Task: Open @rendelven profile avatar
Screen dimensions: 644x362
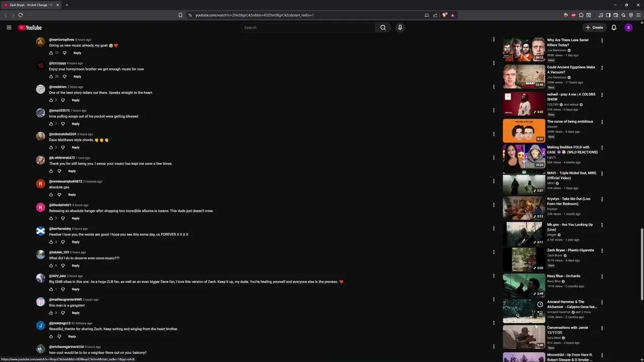Action: point(40,89)
